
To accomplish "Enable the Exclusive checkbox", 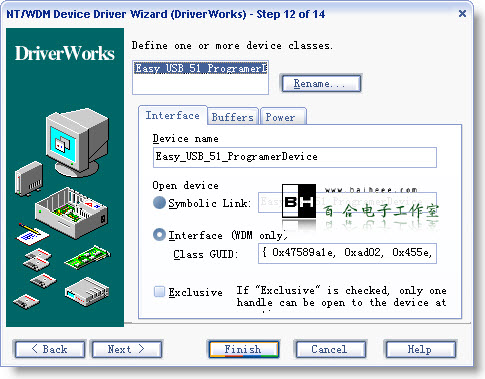I will 159,292.
